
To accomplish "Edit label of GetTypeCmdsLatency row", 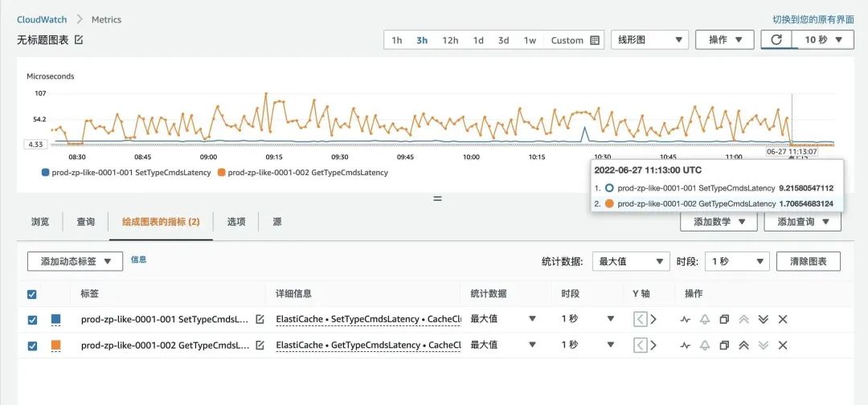I will (260, 346).
